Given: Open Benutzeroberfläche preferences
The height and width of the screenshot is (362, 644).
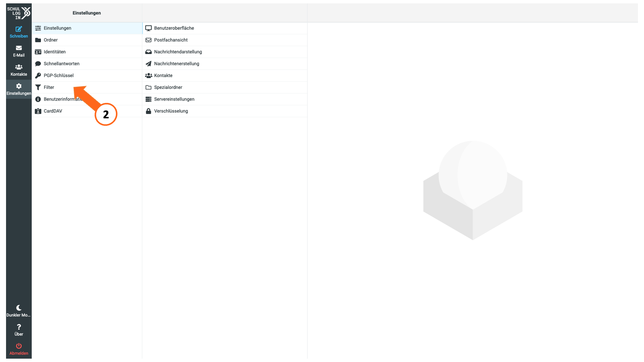Looking at the screenshot, I should [x=225, y=28].
